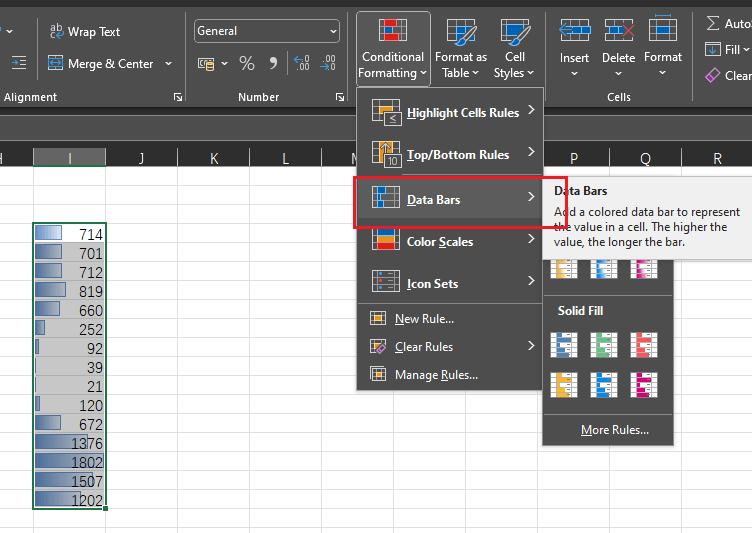Click Increase Decimal icon

(x=302, y=63)
